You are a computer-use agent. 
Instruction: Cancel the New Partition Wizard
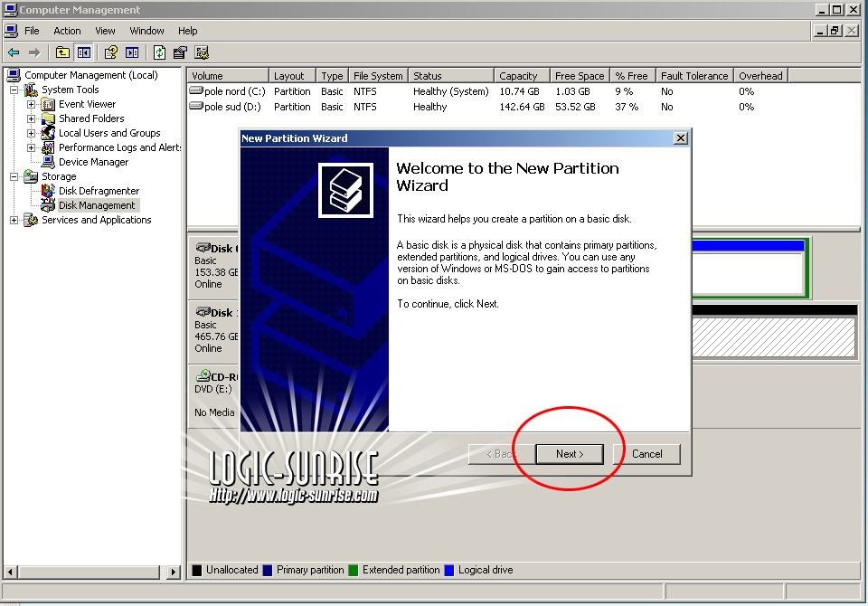point(646,454)
